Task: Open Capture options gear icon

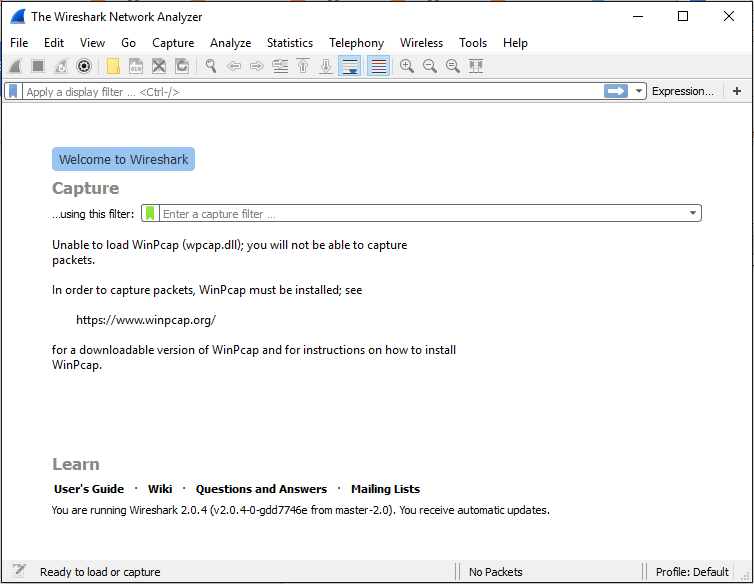Action: (x=84, y=66)
